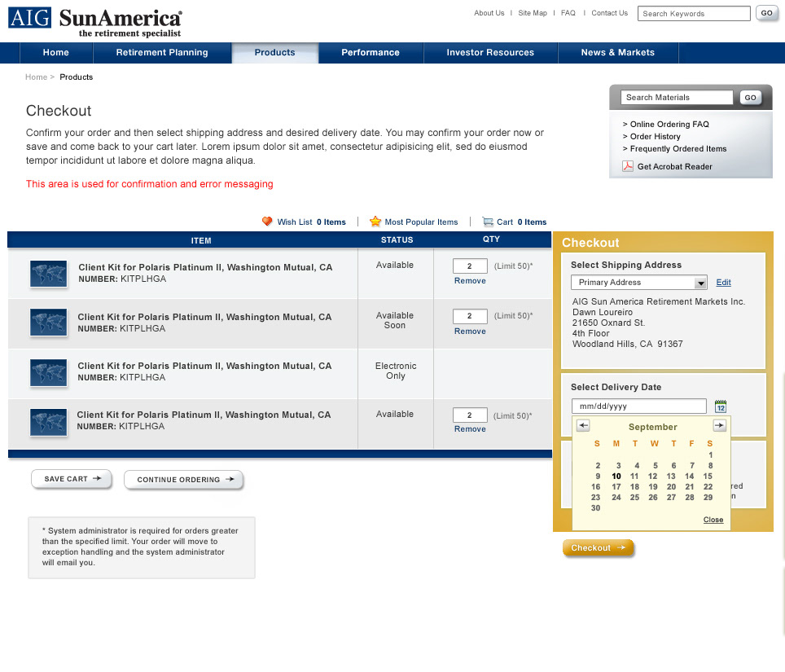Screen dimensions: 785x672
Task: Click the Search Materials input field
Action: [x=677, y=98]
